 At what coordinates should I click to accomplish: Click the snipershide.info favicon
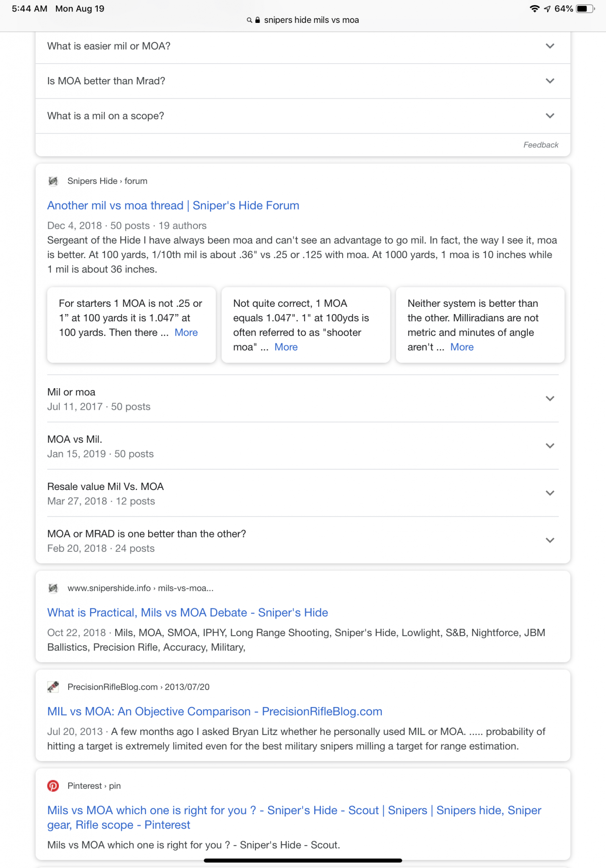click(x=53, y=588)
